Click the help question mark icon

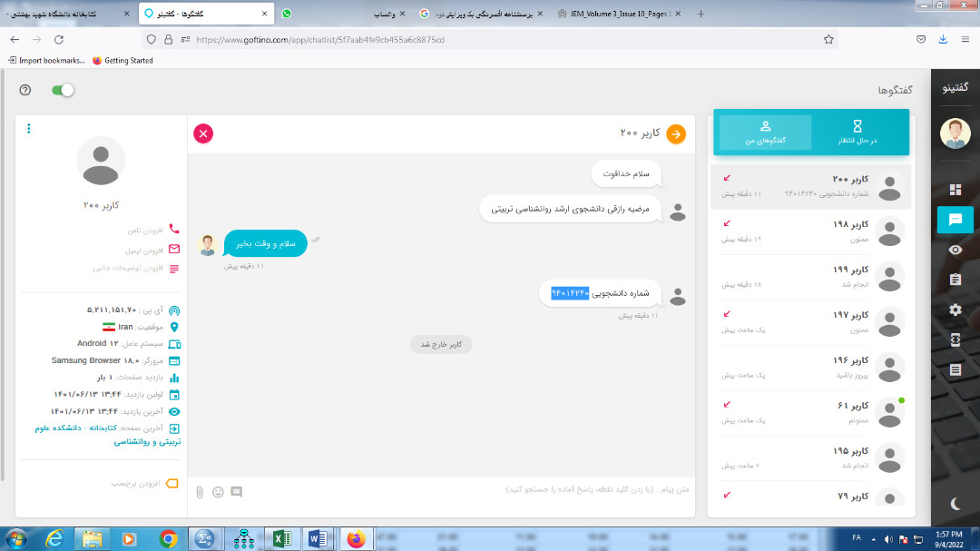click(25, 90)
